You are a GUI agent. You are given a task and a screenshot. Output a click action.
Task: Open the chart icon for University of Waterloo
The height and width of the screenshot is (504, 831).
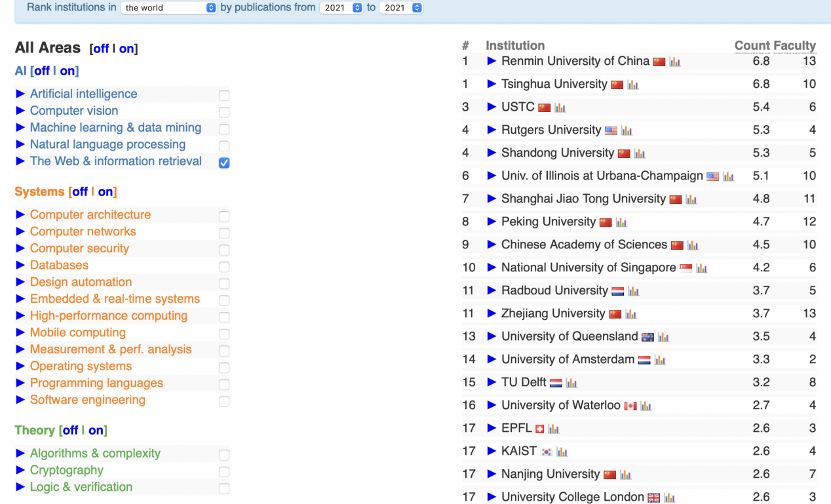pos(646,406)
